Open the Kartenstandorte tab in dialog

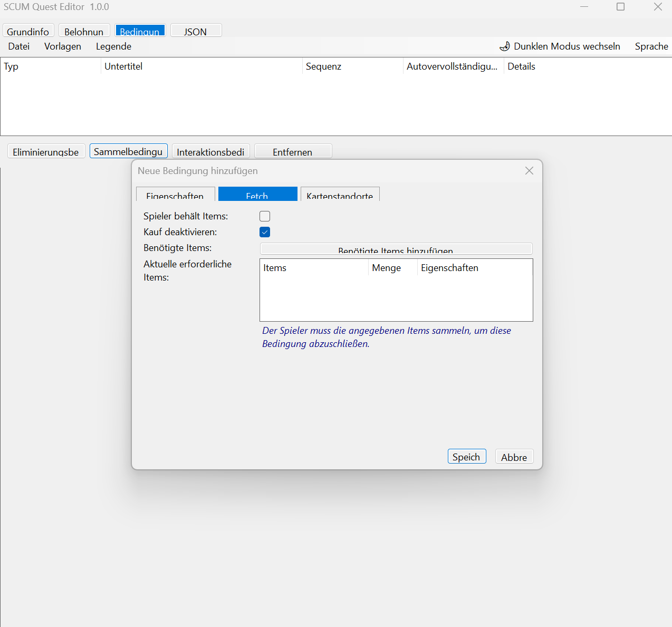coord(340,195)
